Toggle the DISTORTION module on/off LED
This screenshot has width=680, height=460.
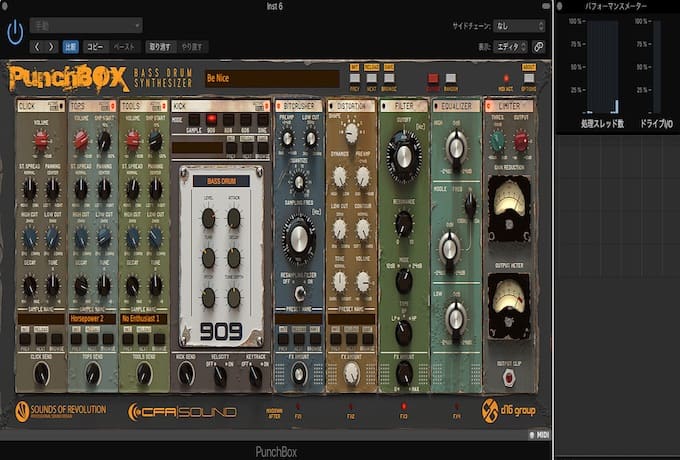click(x=331, y=106)
